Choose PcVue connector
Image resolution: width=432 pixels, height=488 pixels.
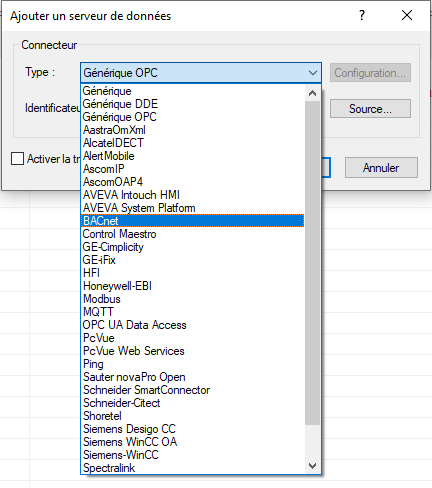(193, 338)
